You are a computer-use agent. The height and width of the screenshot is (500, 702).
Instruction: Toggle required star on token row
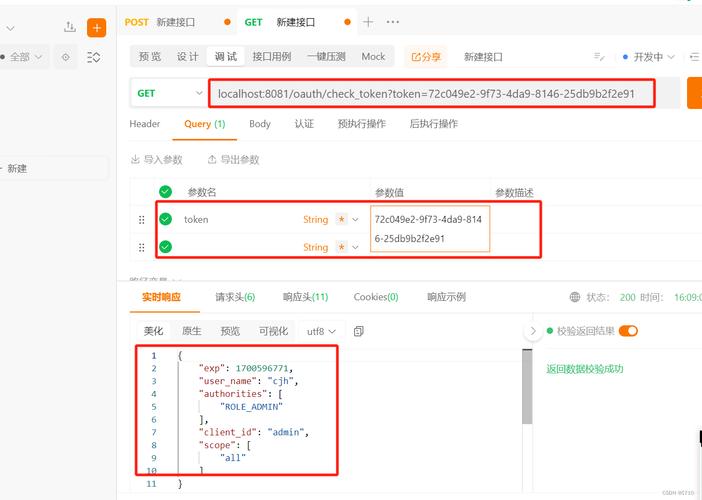342,219
